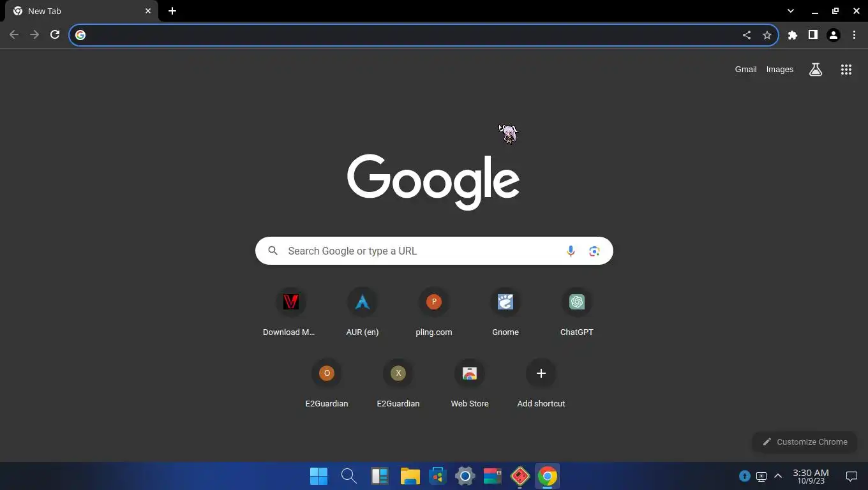Open the notifications panel icon
The width and height of the screenshot is (868, 490).
[851, 476]
